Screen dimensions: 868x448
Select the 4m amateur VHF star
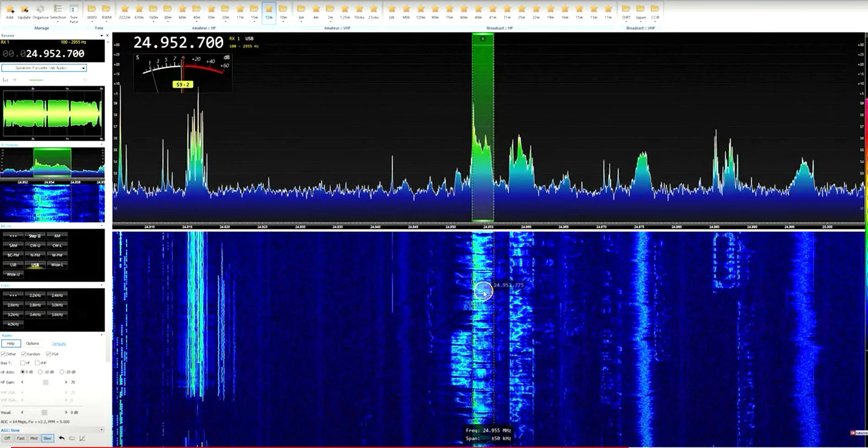point(316,9)
